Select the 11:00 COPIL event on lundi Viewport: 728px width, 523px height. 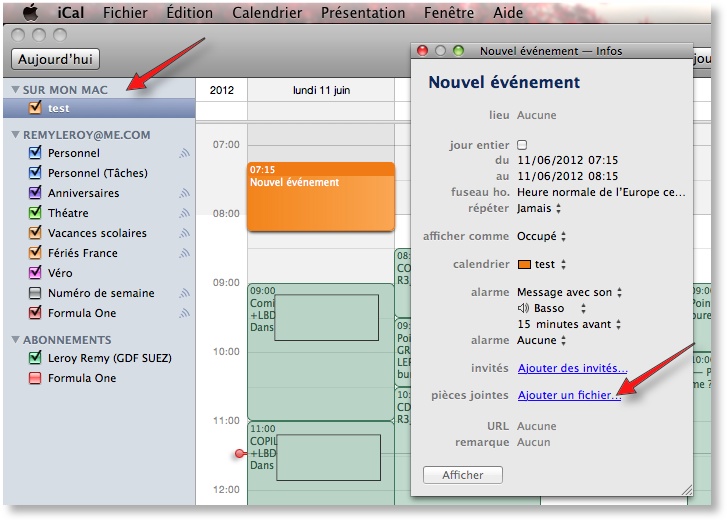tap(320, 463)
